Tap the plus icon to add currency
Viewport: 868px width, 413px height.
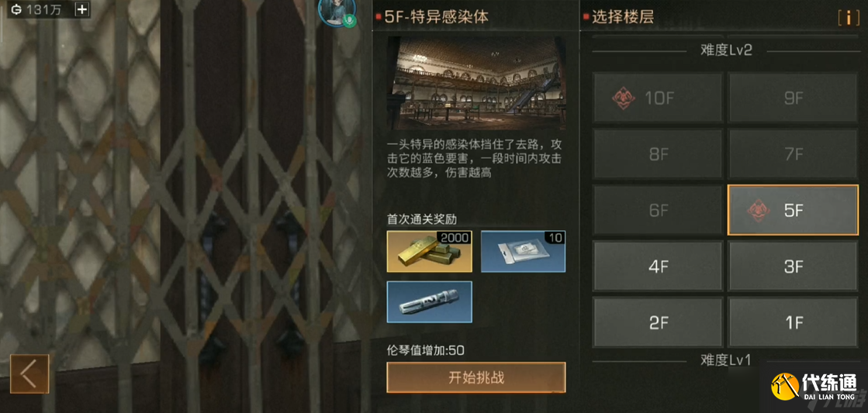click(81, 9)
